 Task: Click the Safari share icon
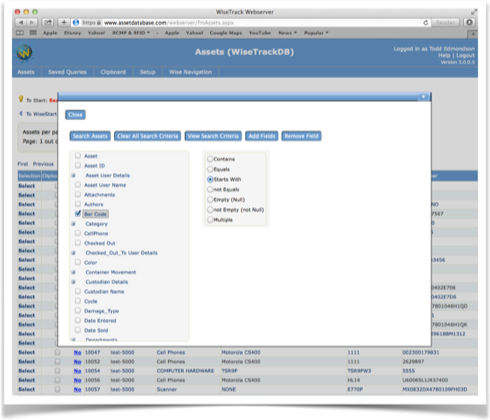pos(48,22)
